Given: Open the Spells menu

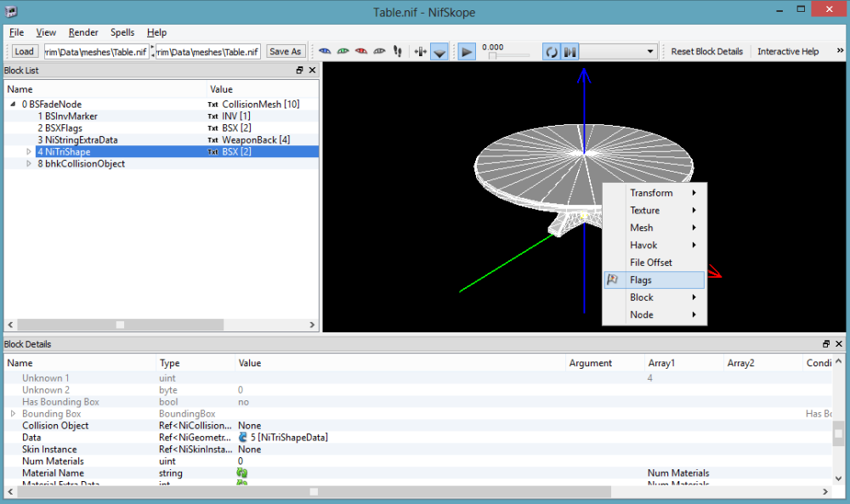Looking at the screenshot, I should (122, 32).
